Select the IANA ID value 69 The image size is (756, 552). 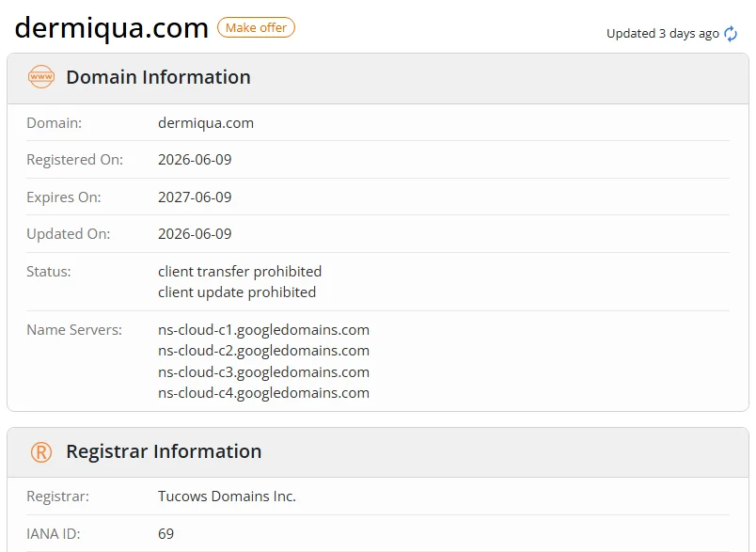pos(165,534)
